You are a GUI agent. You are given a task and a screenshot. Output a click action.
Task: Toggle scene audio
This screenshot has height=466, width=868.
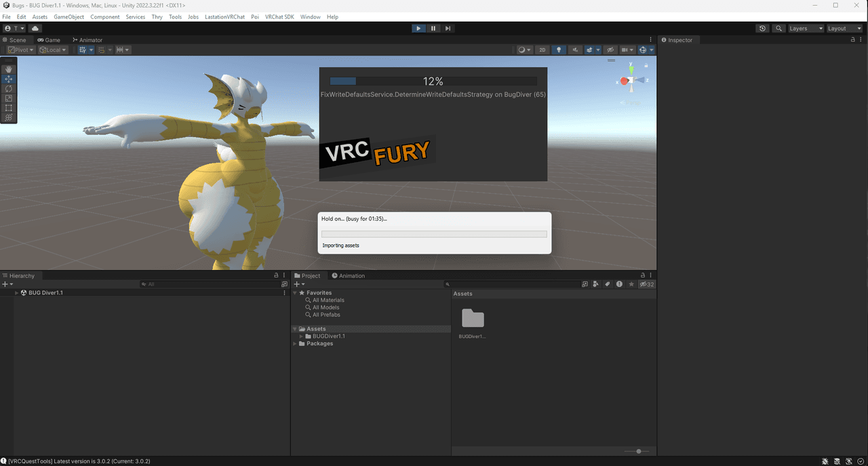pyautogui.click(x=575, y=50)
